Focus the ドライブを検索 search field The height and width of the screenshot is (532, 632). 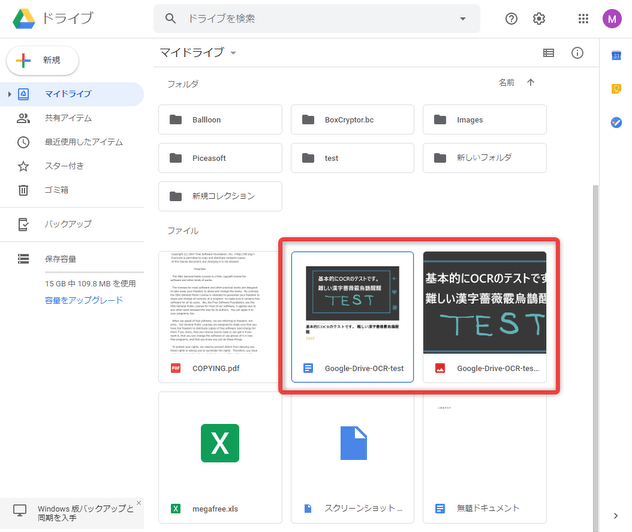316,19
